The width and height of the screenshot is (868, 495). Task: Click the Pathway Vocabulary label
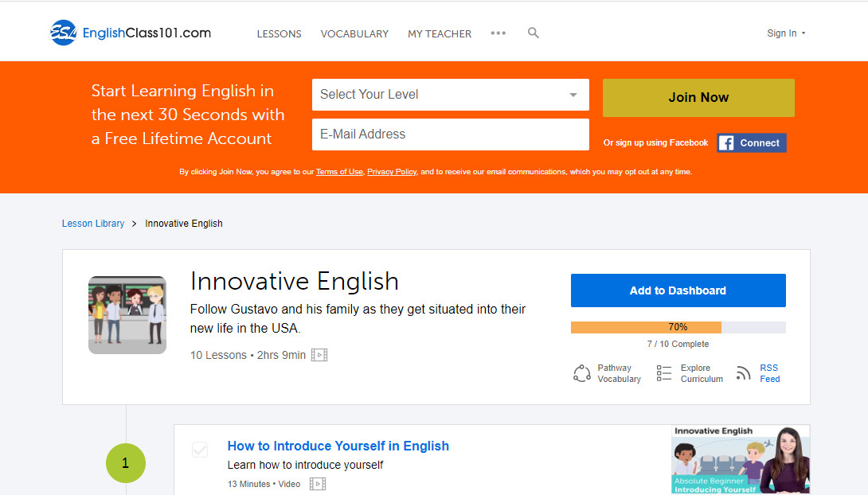point(620,373)
